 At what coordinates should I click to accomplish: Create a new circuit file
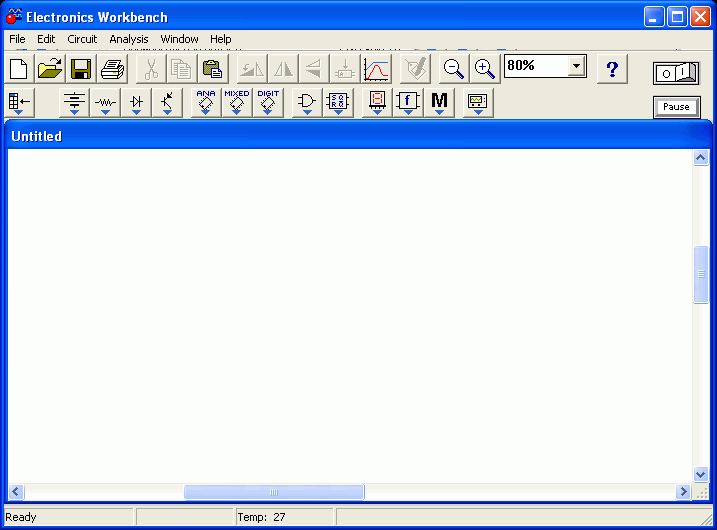coord(19,69)
